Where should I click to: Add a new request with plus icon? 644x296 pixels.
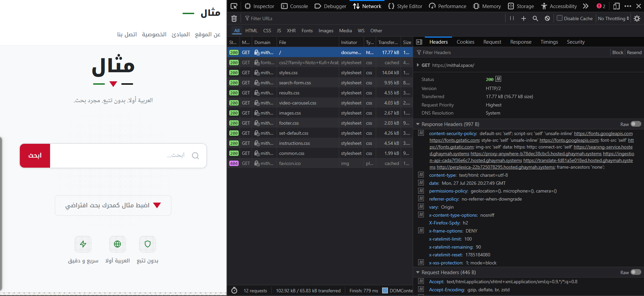pos(524,18)
